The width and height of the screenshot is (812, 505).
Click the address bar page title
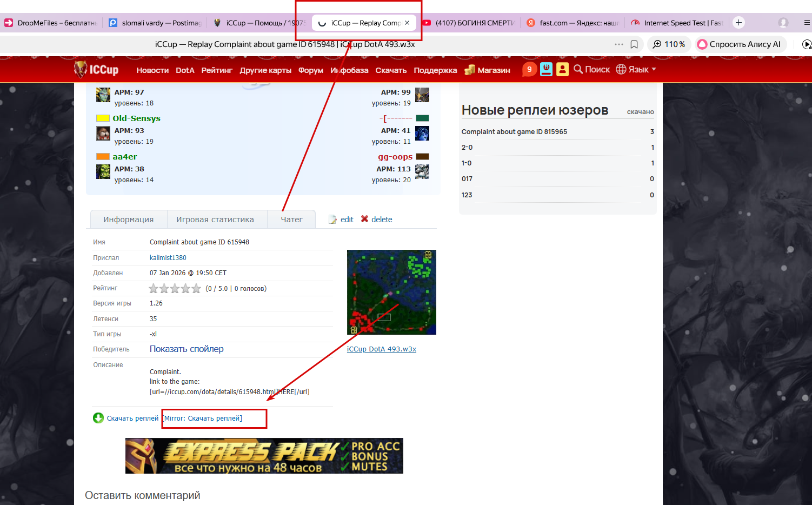tap(285, 44)
